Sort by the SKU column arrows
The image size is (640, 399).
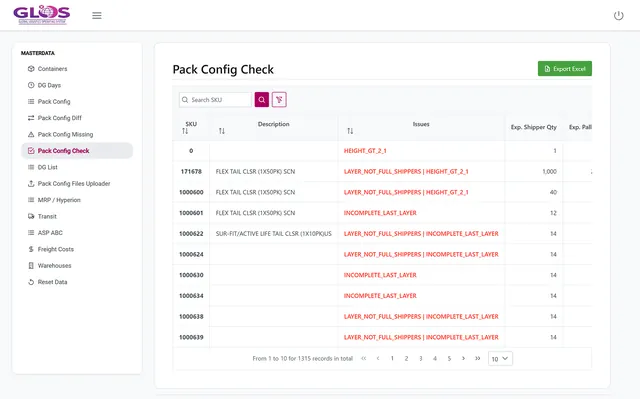[185, 131]
